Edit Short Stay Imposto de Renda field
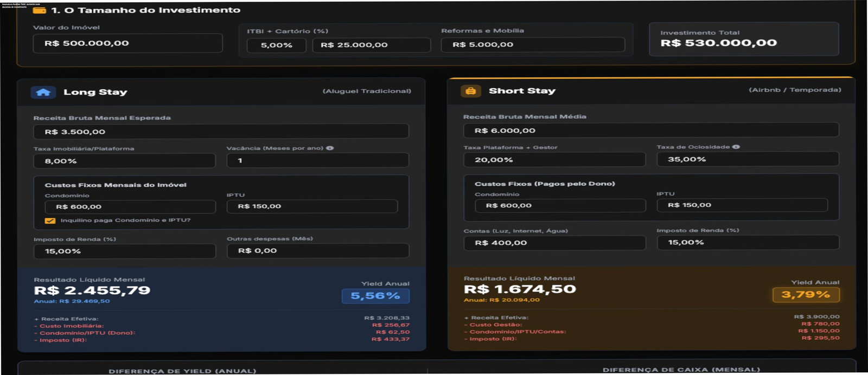The width and height of the screenshot is (868, 375). [x=748, y=242]
